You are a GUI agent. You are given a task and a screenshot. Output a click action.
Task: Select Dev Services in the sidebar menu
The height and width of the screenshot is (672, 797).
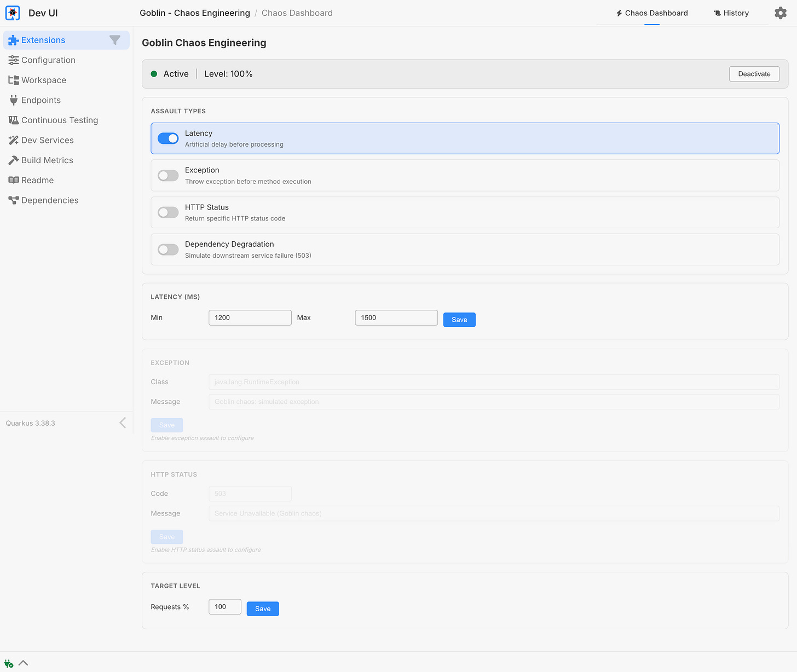click(x=66, y=140)
